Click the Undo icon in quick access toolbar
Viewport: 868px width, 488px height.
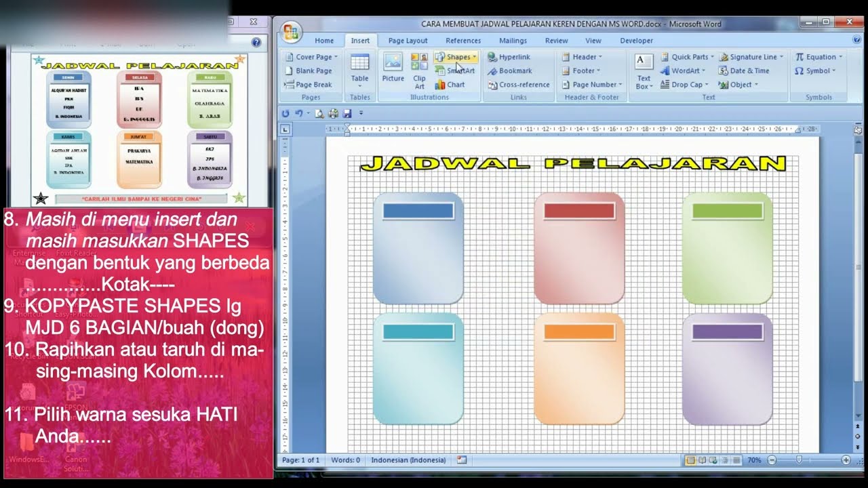click(298, 113)
